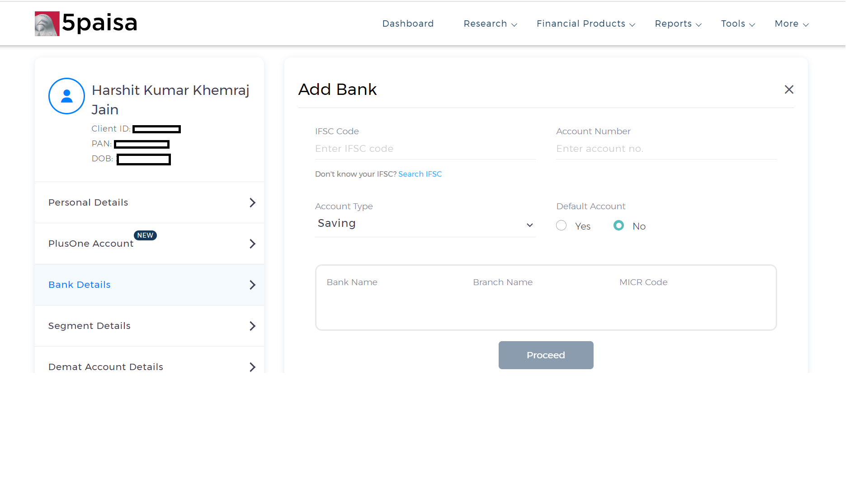Select Bank Details in sidebar
The image size is (868, 488).
click(149, 285)
